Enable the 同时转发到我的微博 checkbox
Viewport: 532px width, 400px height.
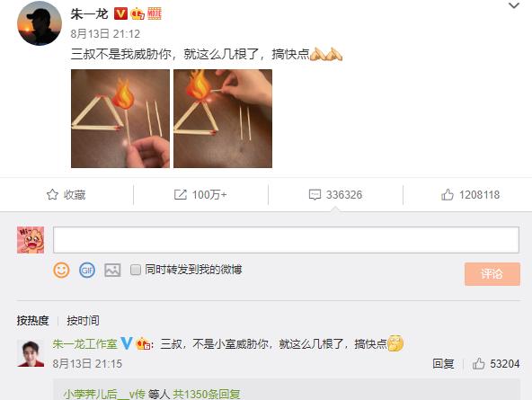pos(136,270)
